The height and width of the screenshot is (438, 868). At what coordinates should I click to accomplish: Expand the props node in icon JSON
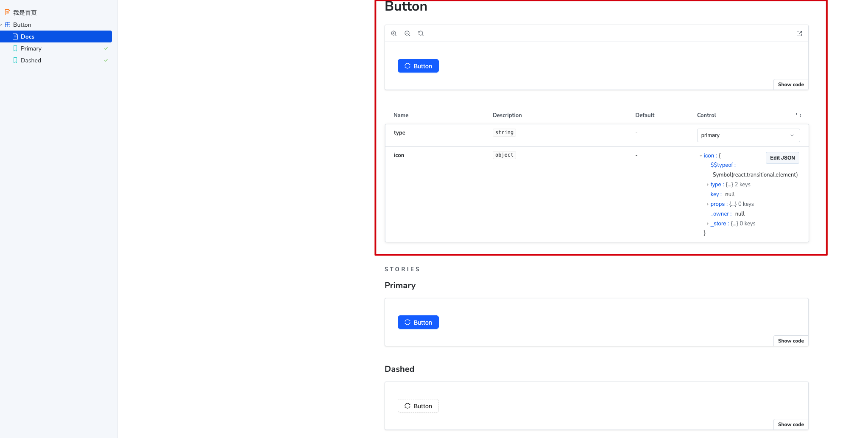708,204
